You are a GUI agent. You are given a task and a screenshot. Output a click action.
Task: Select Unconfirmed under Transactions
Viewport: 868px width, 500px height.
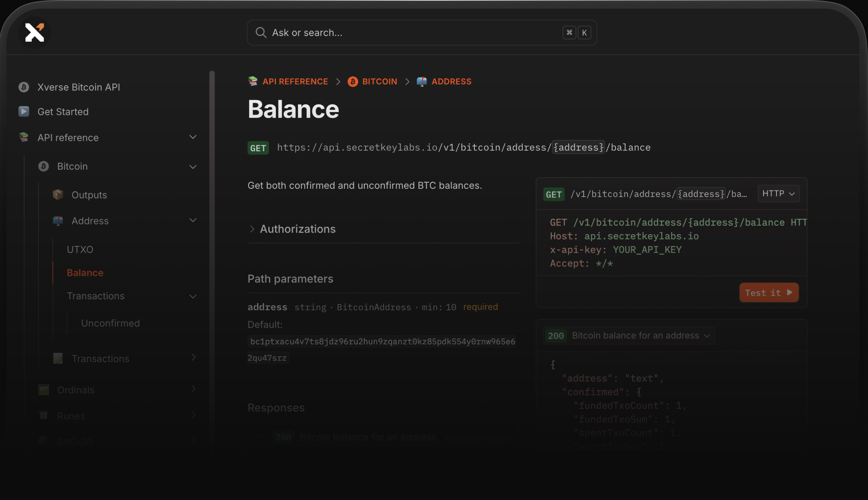(x=110, y=323)
